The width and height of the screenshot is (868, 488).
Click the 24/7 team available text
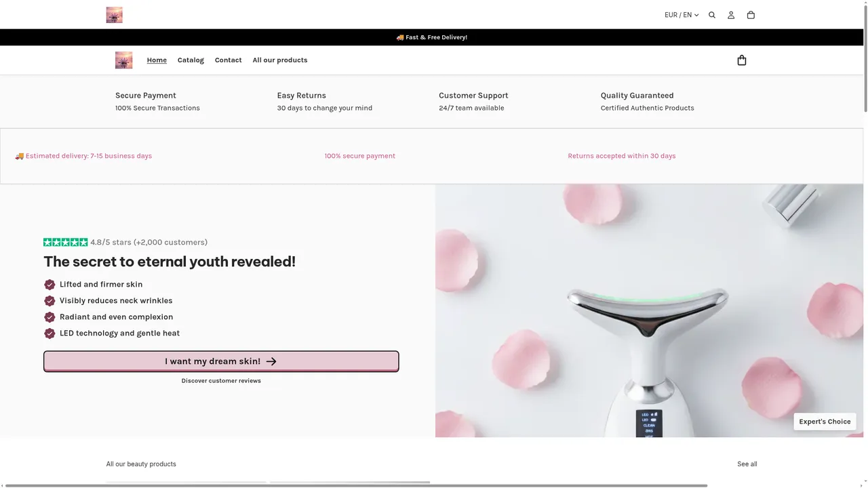tap(471, 108)
